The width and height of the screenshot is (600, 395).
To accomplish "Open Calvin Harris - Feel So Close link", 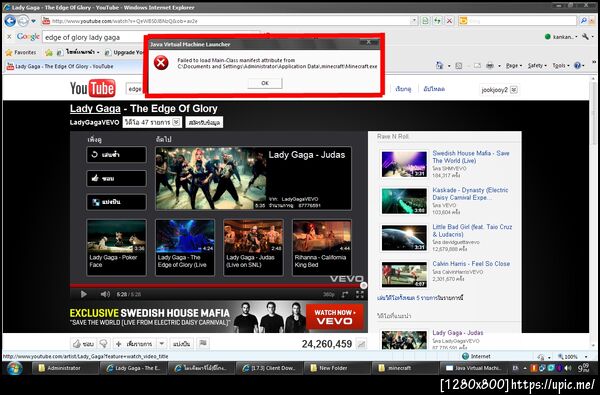I will click(x=471, y=264).
